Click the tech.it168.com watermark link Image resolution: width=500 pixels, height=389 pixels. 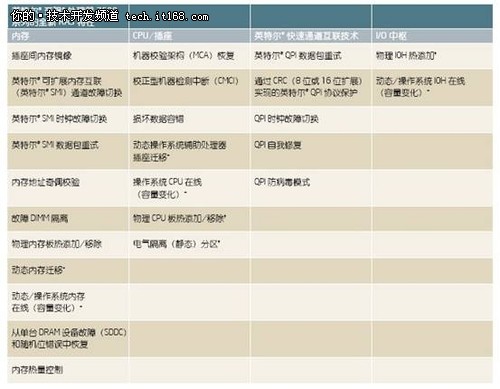pos(167,17)
